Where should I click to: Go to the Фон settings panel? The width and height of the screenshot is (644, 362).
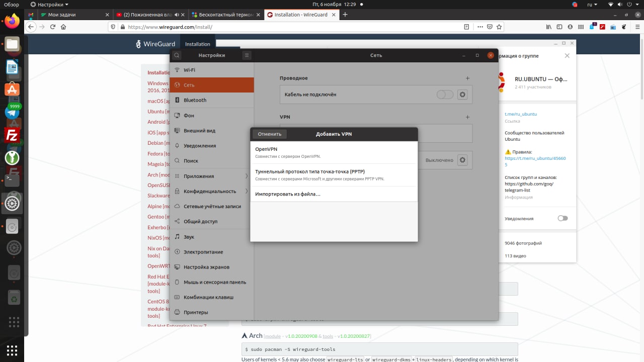212,115
